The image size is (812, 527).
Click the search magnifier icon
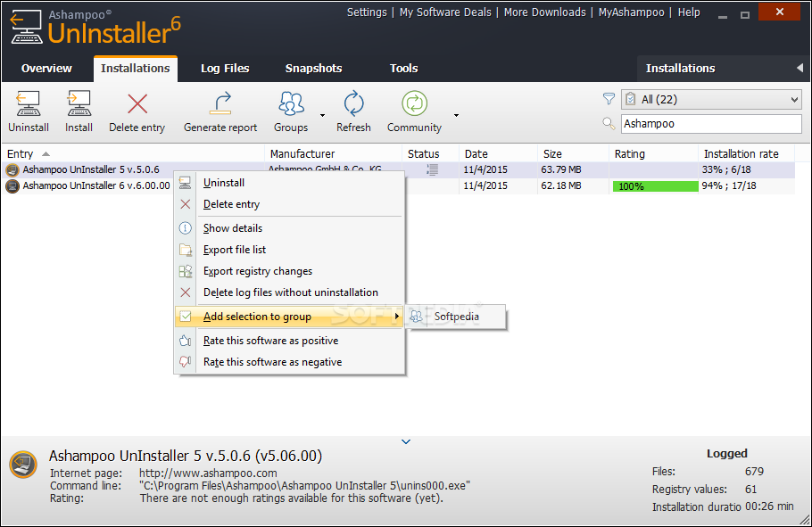pyautogui.click(x=609, y=123)
